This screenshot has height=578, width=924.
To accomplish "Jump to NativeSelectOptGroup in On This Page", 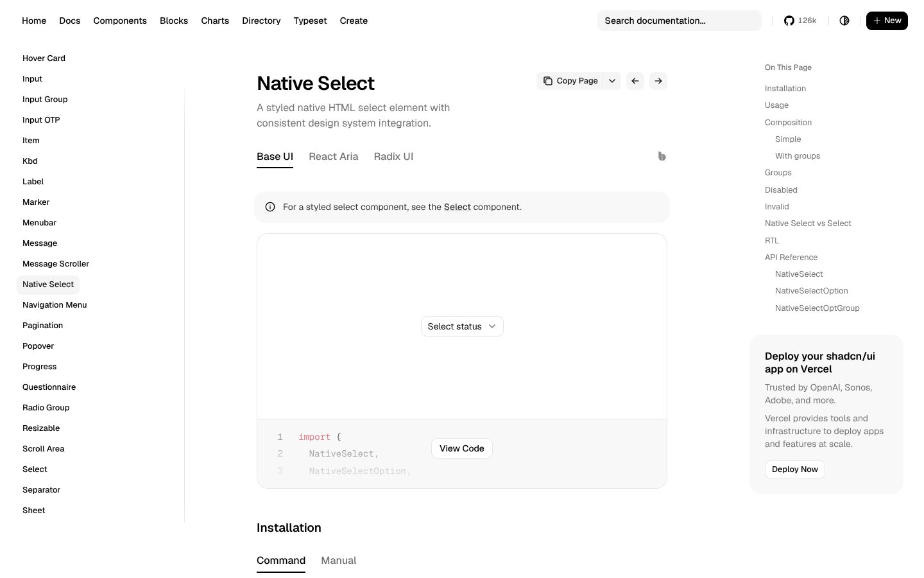I will [x=817, y=308].
